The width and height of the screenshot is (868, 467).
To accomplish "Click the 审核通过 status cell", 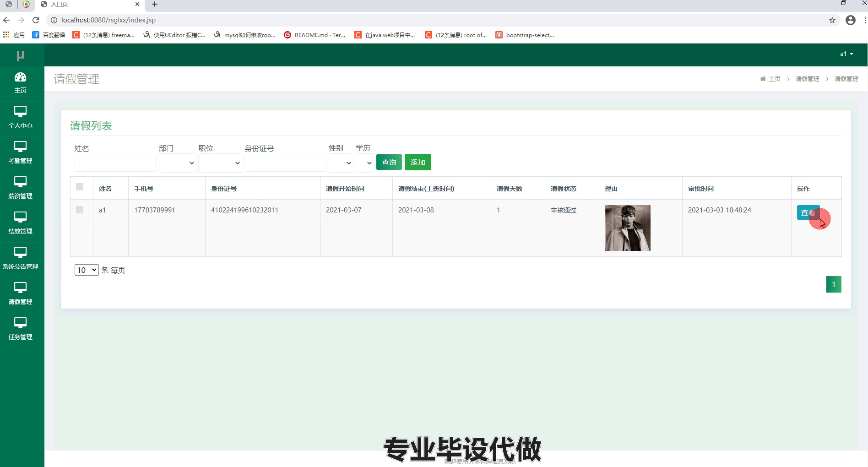I will (x=564, y=210).
